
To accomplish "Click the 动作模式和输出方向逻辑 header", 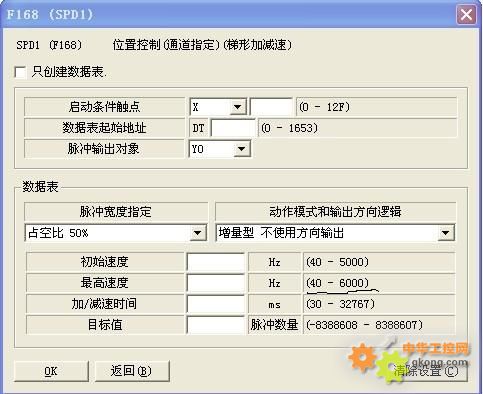I will [335, 212].
